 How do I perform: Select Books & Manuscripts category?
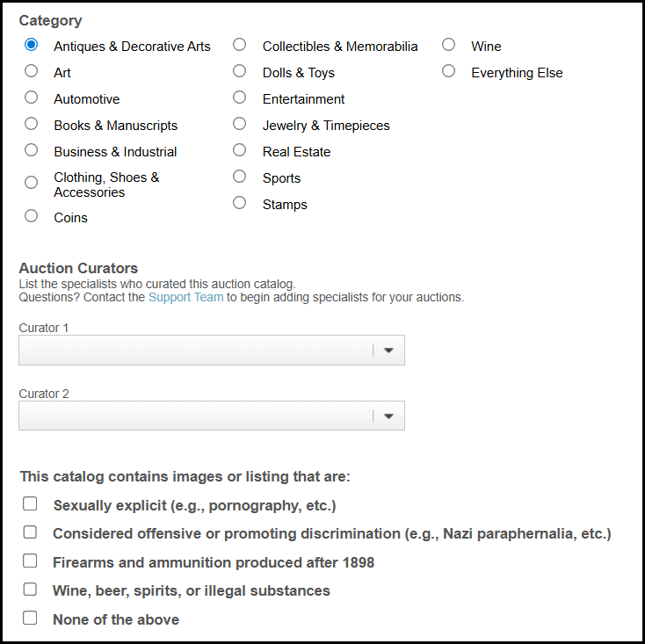coord(32,124)
